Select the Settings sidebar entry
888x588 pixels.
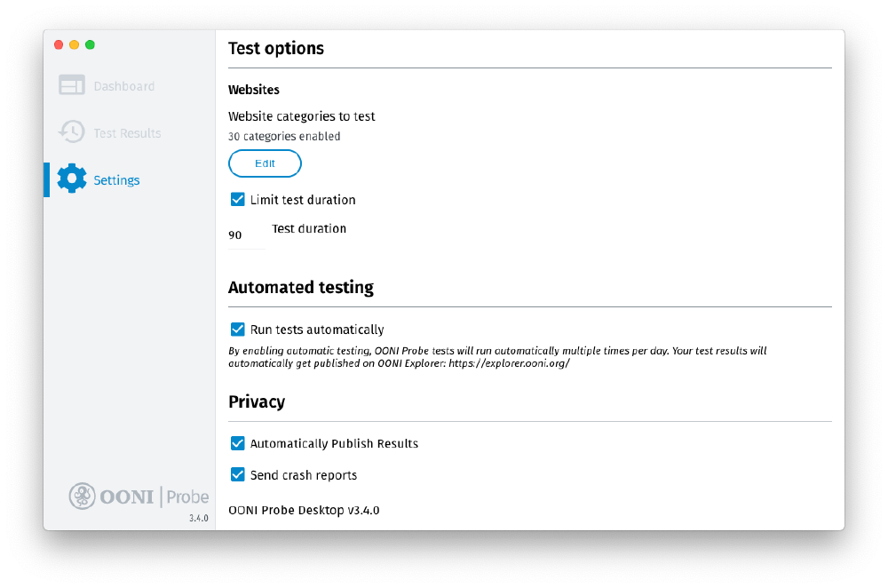pos(116,179)
